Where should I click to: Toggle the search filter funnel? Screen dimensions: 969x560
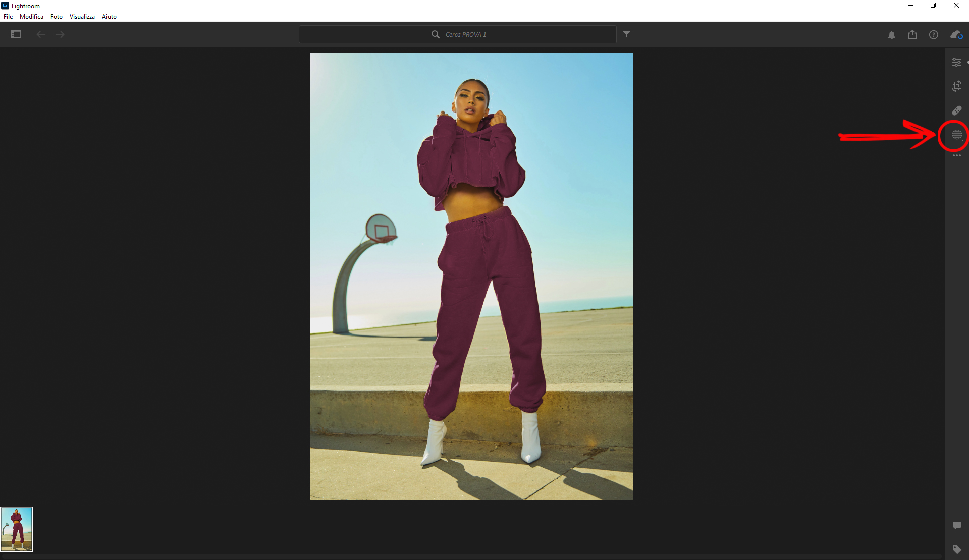(x=626, y=34)
